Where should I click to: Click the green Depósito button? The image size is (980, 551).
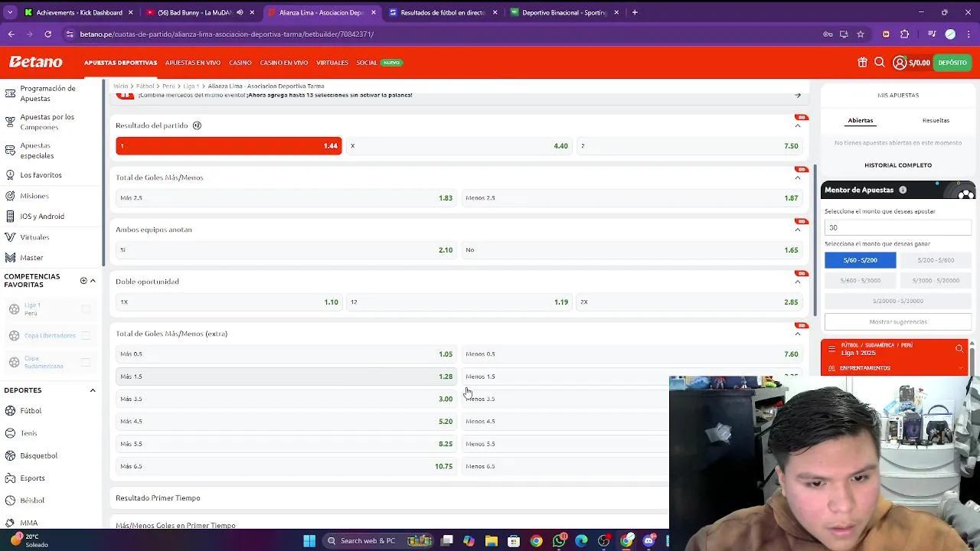[952, 63]
